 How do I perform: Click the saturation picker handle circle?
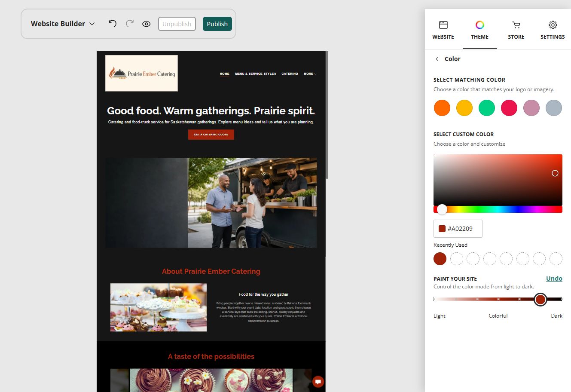pos(555,173)
